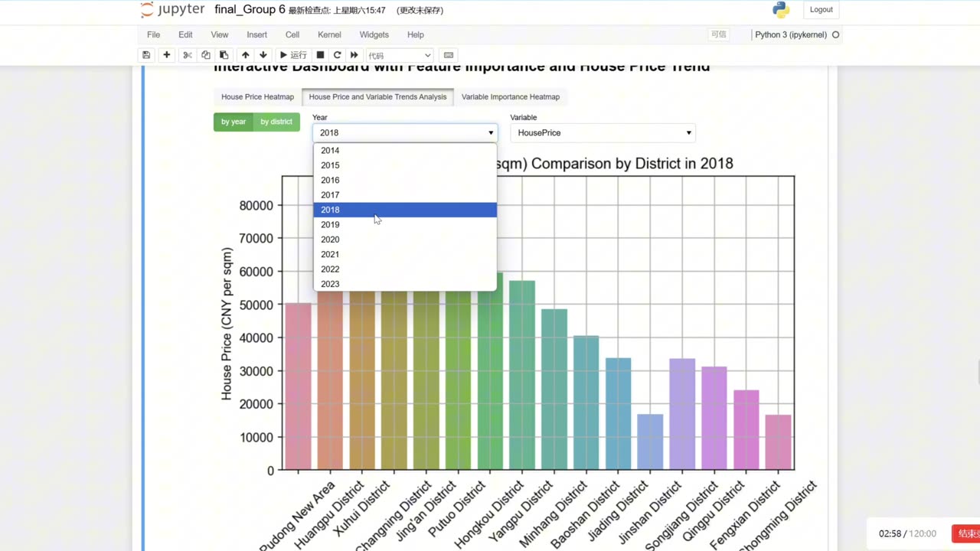Toggle the 'by year' button
Image resolution: width=980 pixels, height=551 pixels.
(234, 122)
